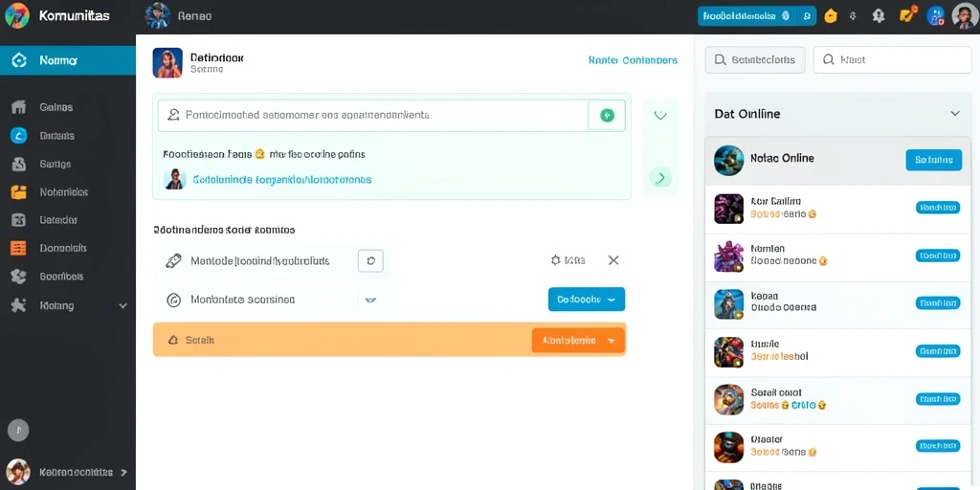Click the avatar next to Ramao in top bar
The height and width of the screenshot is (490, 980).
tap(158, 15)
